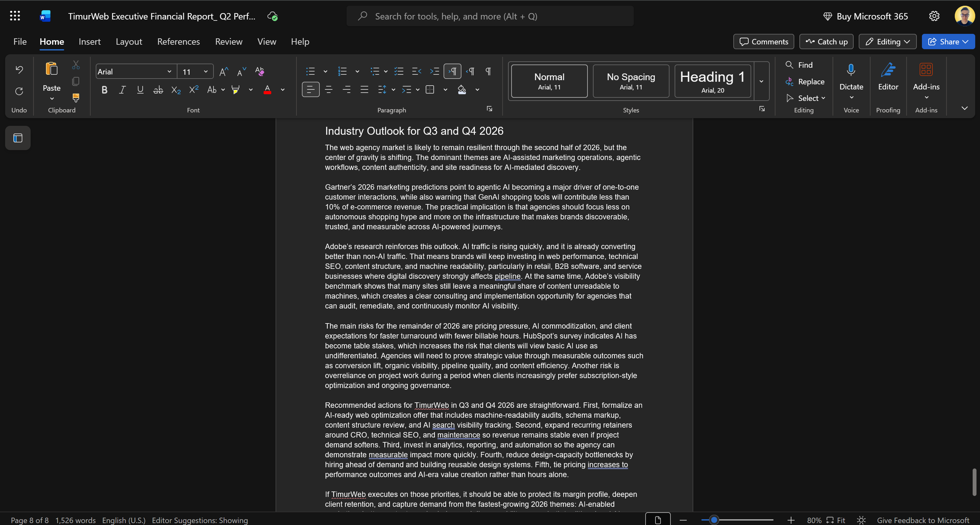
Task: Toggle Bold formatting
Action: 105,90
